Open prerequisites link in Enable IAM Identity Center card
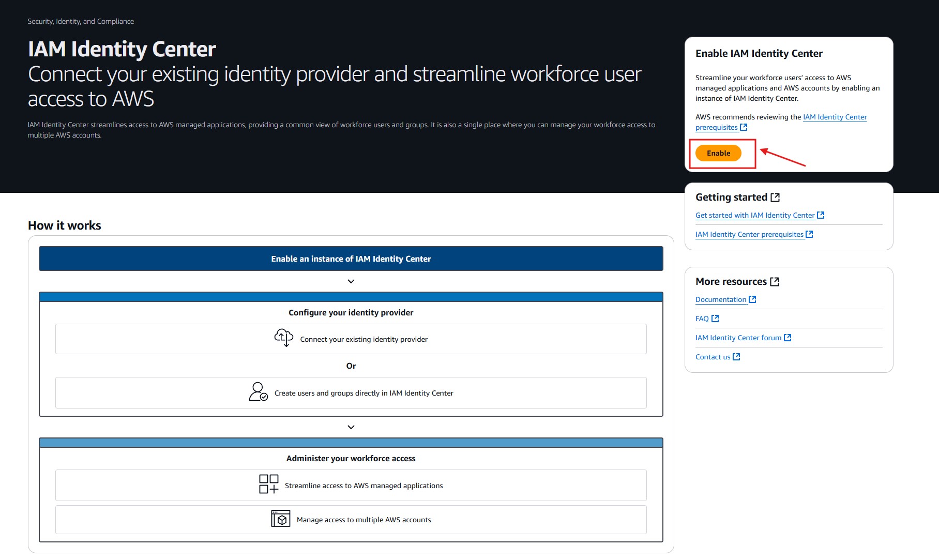939x560 pixels. pos(716,128)
